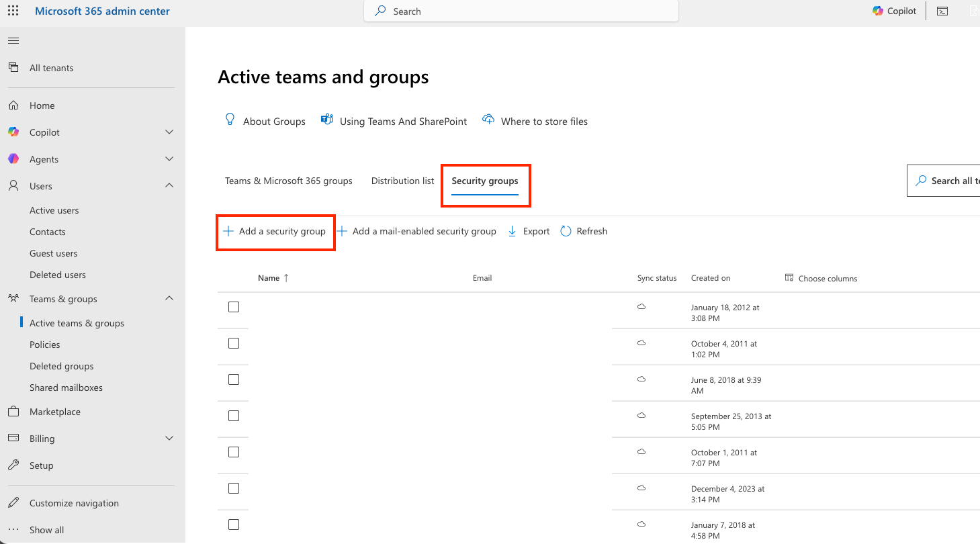
Task: Open the app launcher waffle icon
Action: tap(13, 11)
